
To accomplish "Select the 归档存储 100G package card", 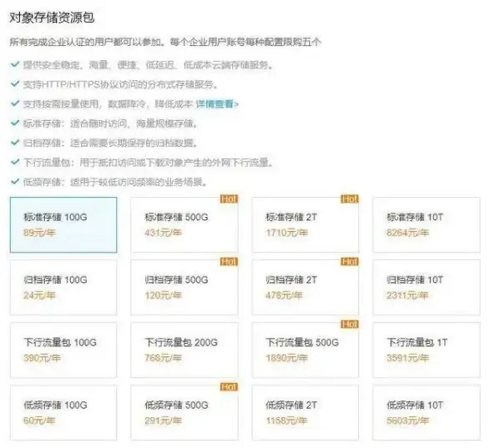I will [63, 287].
